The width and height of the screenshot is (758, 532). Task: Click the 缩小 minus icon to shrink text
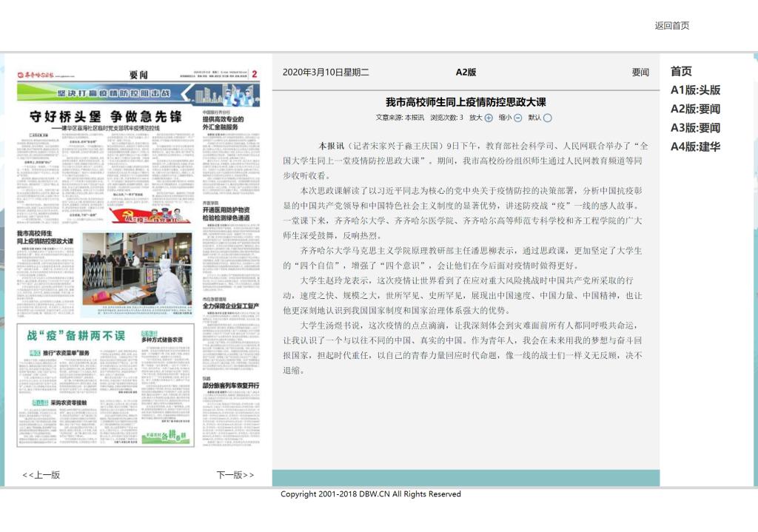click(x=518, y=118)
